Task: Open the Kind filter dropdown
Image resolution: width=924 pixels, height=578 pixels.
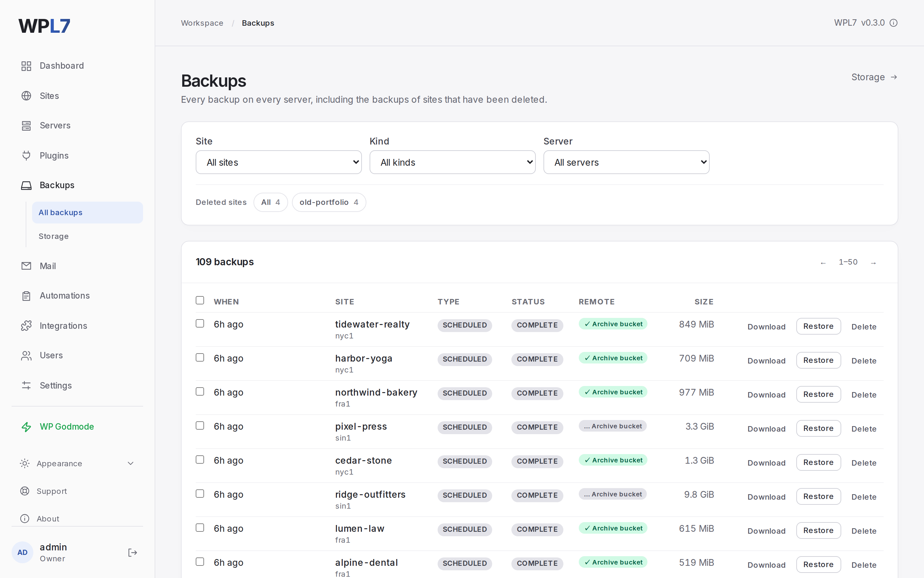Action: [452, 162]
